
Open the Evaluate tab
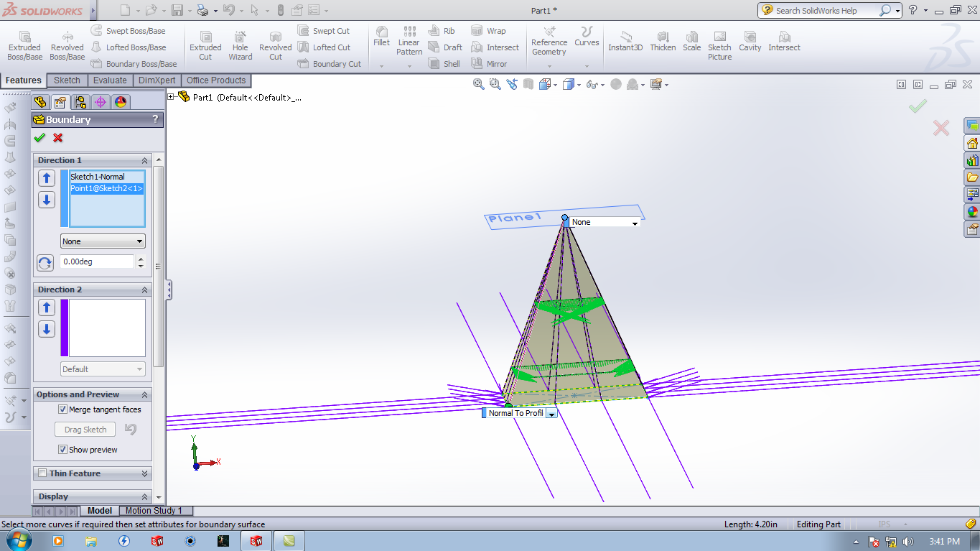click(x=110, y=80)
